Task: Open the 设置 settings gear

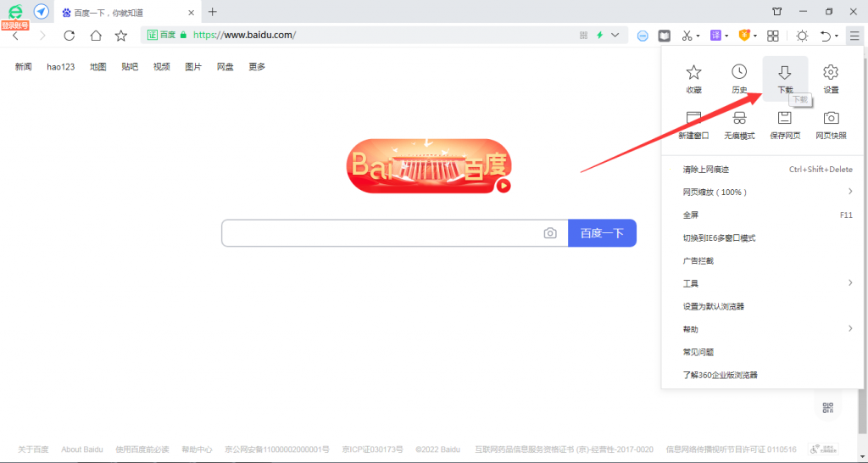Action: pyautogui.click(x=831, y=79)
